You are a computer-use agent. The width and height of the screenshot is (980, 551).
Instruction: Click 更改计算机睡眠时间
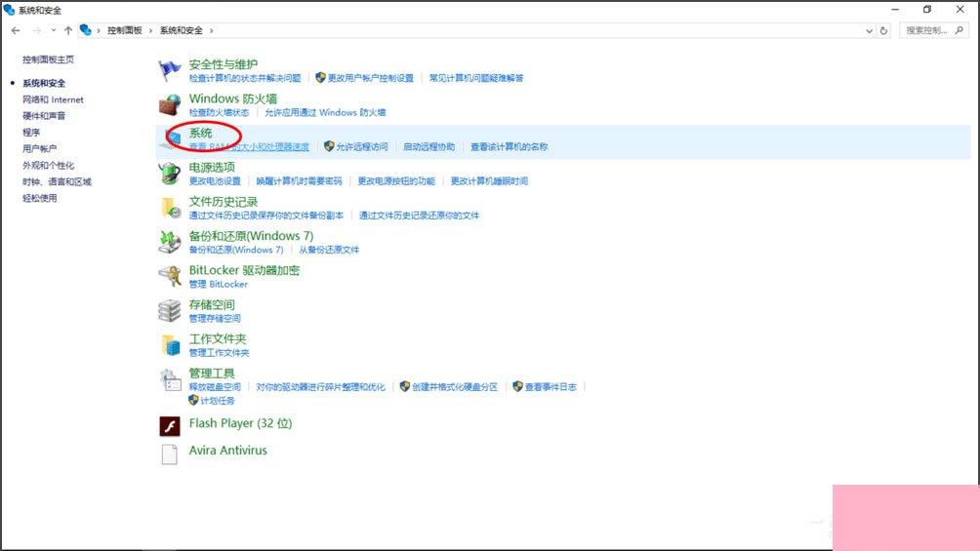point(489,181)
